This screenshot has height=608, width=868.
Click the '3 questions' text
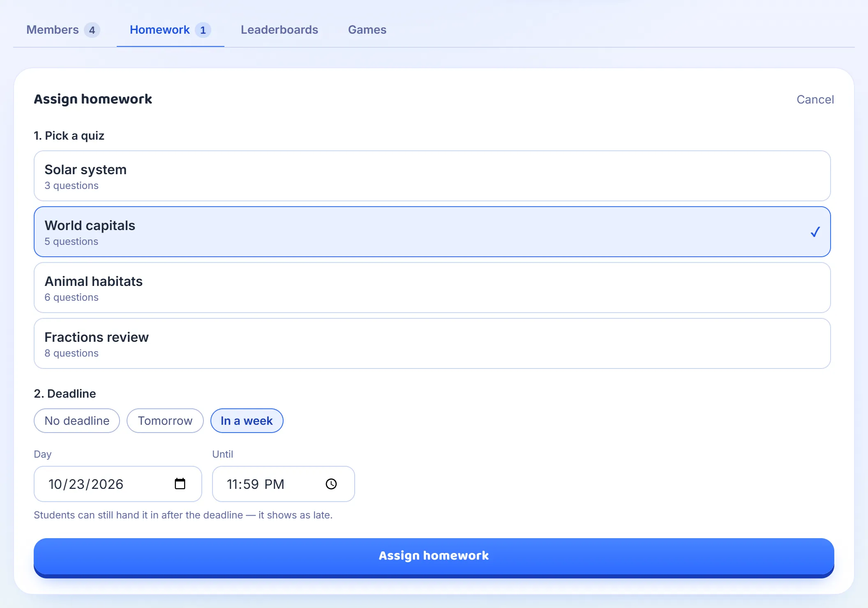click(x=72, y=186)
